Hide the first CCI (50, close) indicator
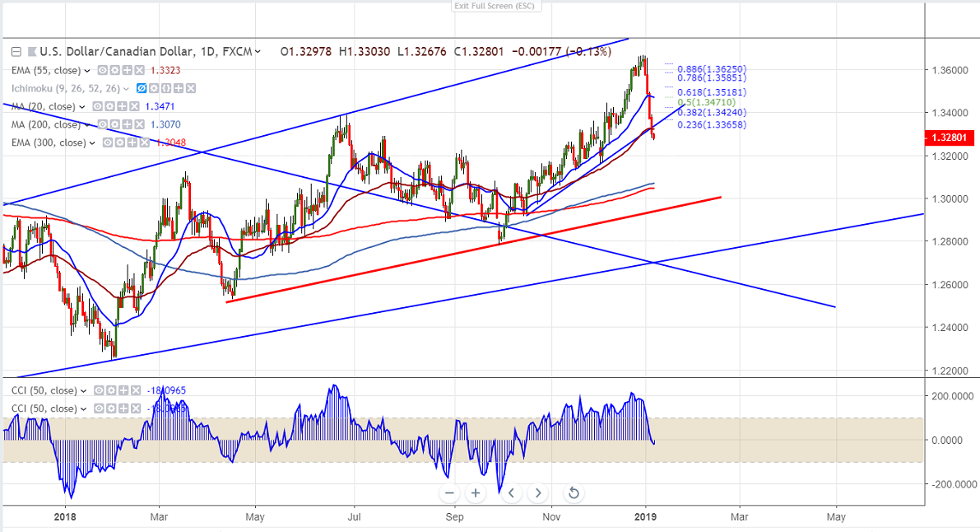Image resolution: width=980 pixels, height=532 pixels. point(99,390)
